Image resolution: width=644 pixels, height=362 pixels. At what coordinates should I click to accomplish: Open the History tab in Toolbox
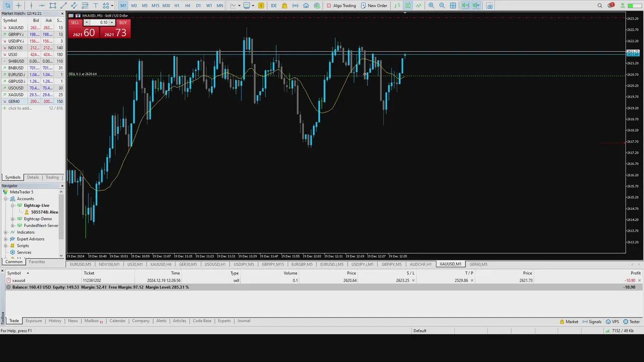point(55,321)
